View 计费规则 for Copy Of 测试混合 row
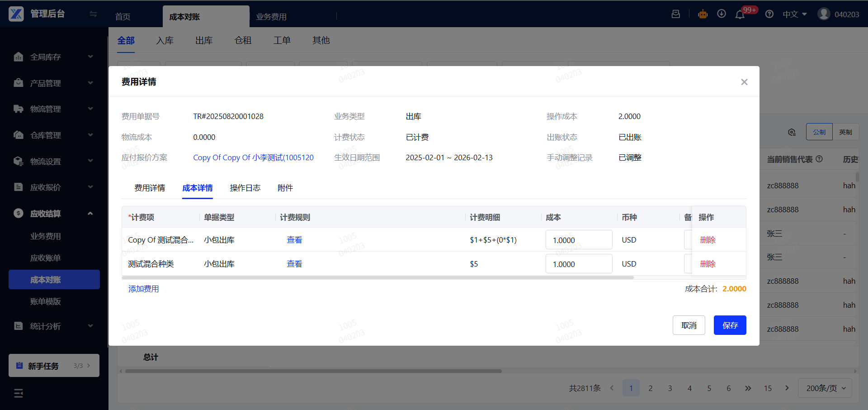868x410 pixels. pos(295,240)
